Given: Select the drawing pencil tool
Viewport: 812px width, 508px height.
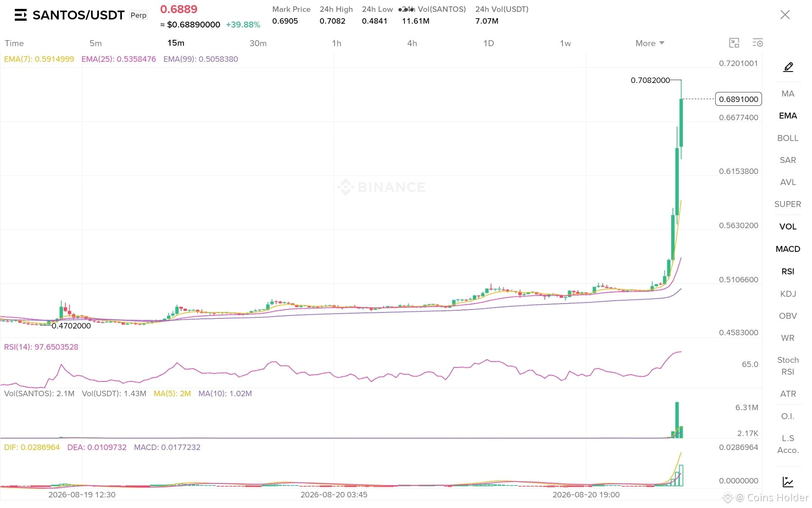Looking at the screenshot, I should tap(788, 67).
